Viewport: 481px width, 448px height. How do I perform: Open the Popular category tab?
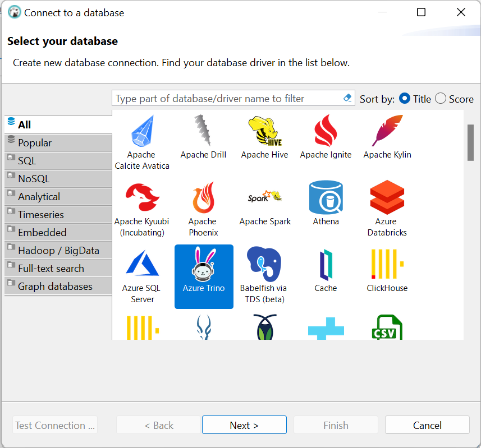58,143
